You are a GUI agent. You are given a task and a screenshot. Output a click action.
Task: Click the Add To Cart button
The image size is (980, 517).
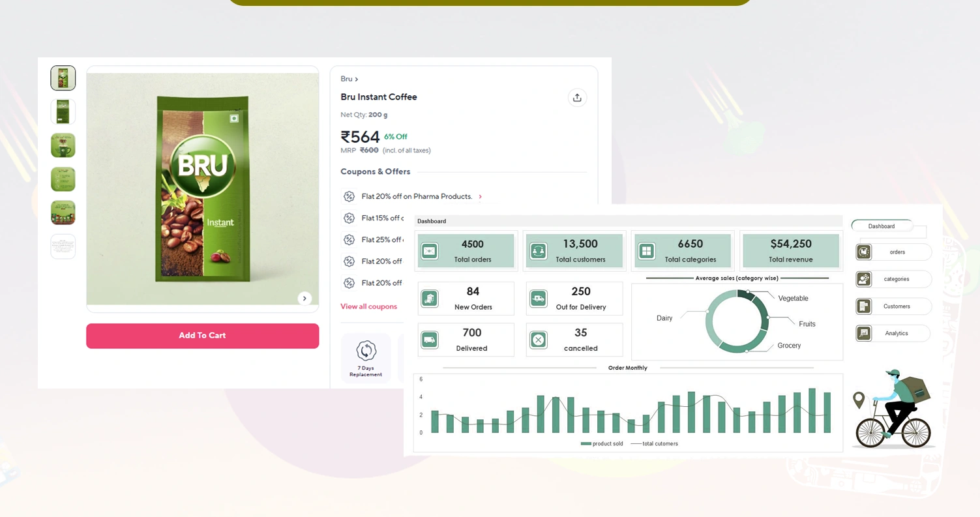click(202, 336)
